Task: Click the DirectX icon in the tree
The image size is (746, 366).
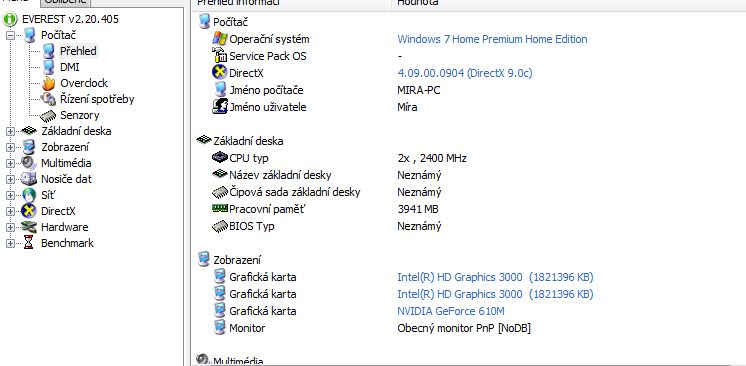Action: click(29, 211)
